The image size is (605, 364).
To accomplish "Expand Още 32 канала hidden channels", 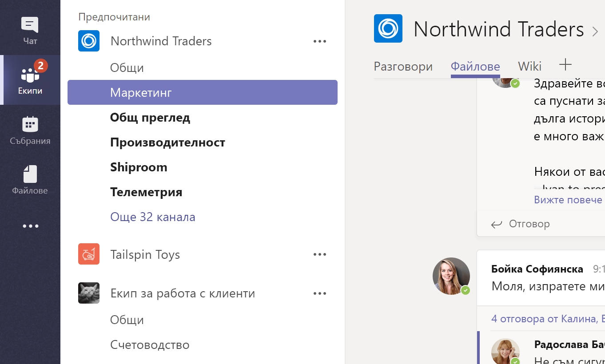I will tap(153, 217).
